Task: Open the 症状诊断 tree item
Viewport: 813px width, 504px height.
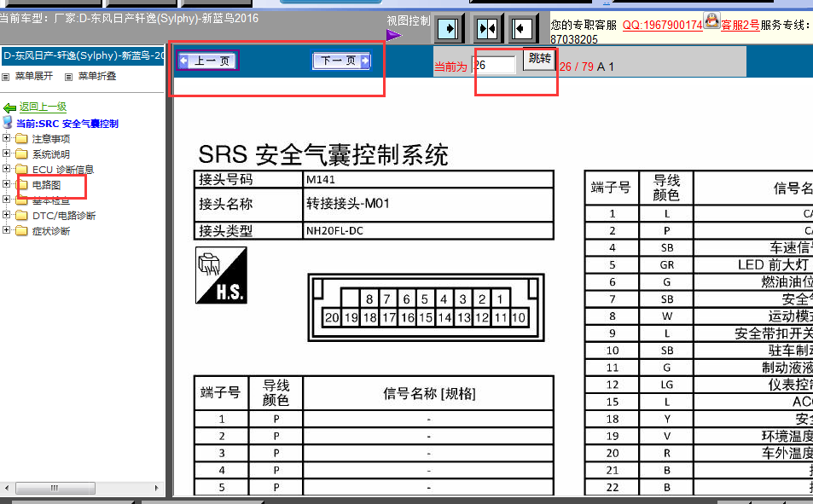Action: click(x=51, y=231)
